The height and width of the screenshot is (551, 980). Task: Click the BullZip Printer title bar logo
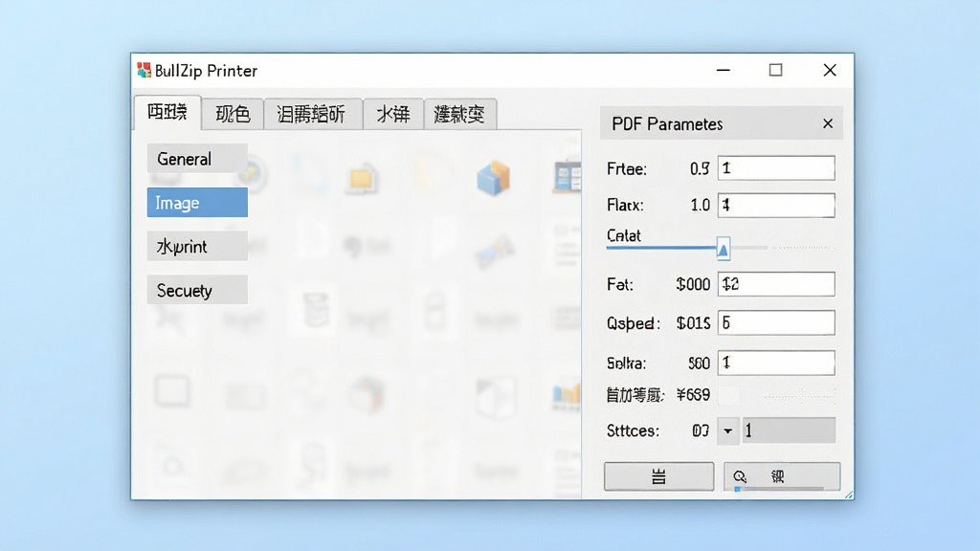tap(145, 70)
